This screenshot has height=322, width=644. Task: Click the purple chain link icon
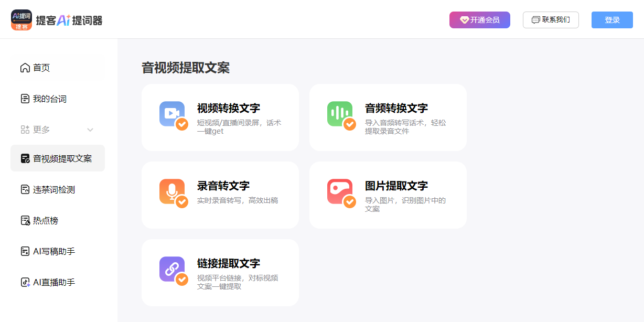[172, 269]
